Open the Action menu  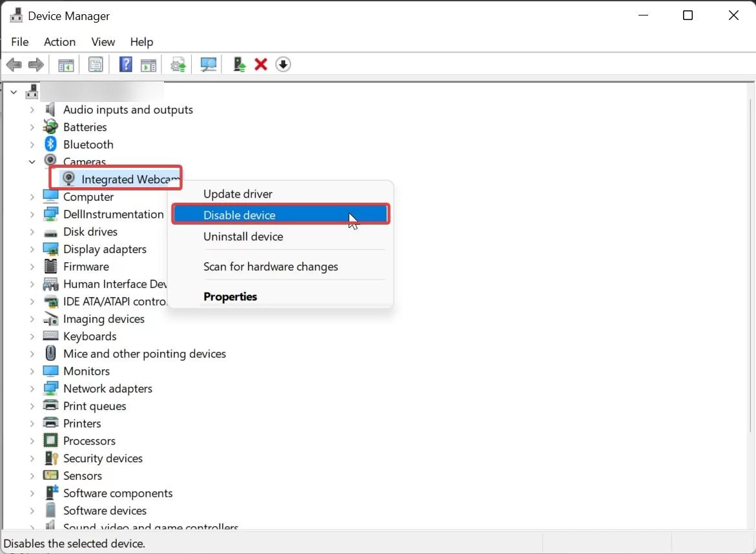point(59,42)
